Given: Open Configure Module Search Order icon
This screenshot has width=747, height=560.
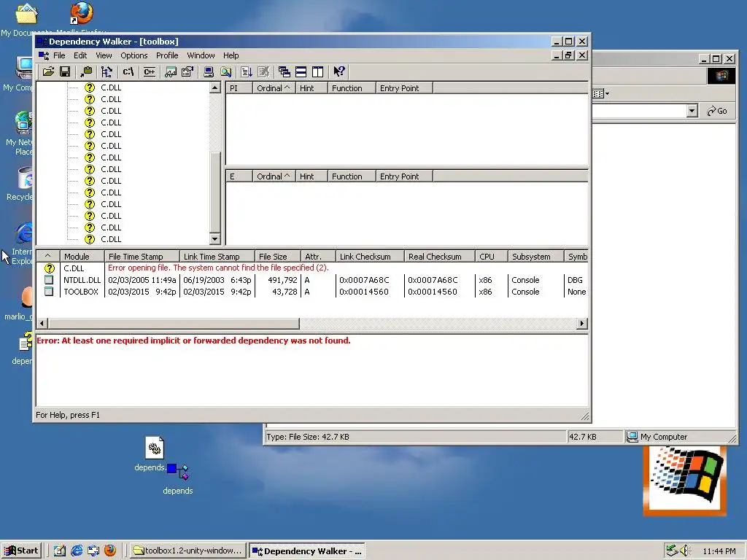Looking at the screenshot, I should click(x=226, y=72).
